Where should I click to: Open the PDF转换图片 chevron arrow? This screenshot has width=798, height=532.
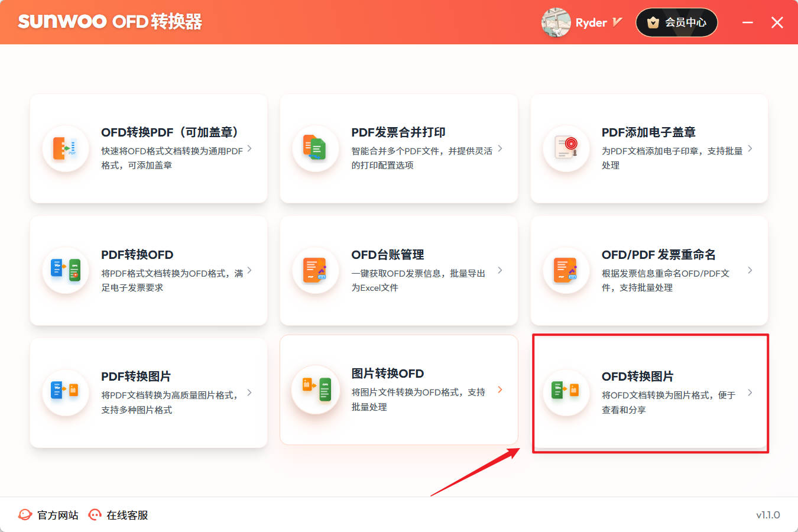[x=249, y=392]
